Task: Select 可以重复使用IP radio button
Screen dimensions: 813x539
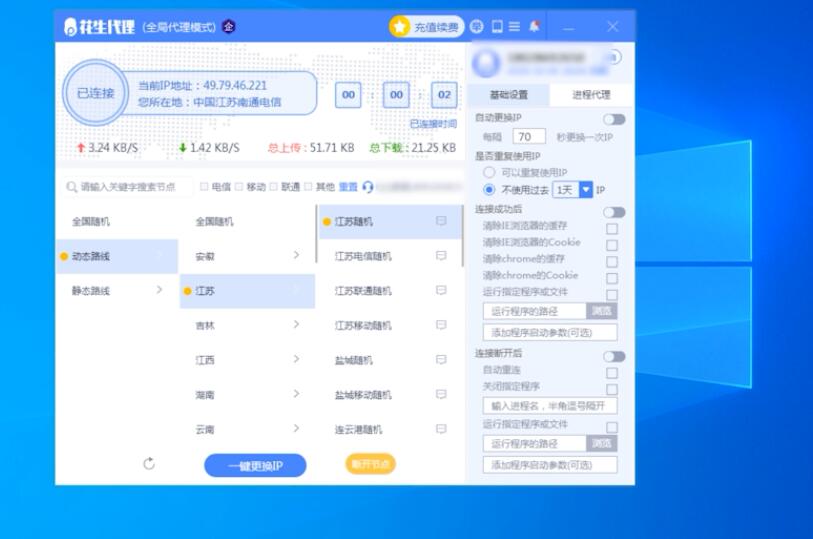Action: (489, 172)
